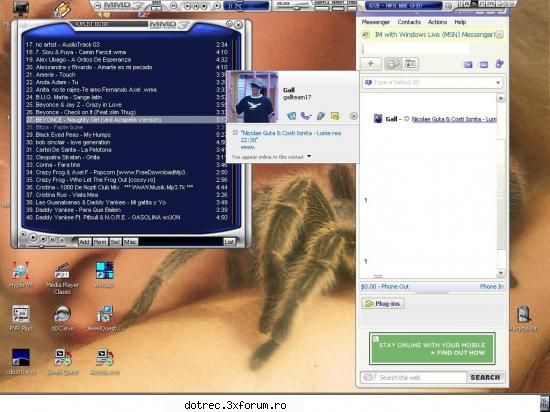This screenshot has height=412, width=550.
Task: Click the instant message icon in contact card
Action: tap(291, 115)
